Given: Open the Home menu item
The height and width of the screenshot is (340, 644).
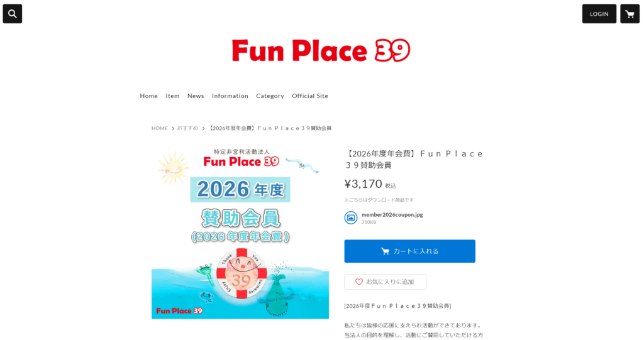Looking at the screenshot, I should pyautogui.click(x=148, y=96).
